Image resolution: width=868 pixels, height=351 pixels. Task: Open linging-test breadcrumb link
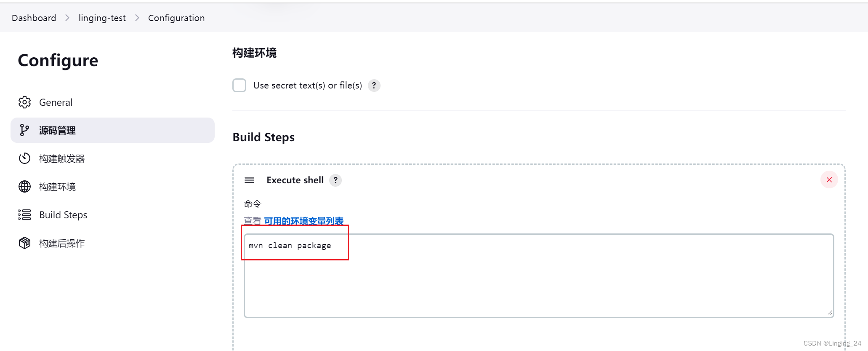click(x=102, y=18)
